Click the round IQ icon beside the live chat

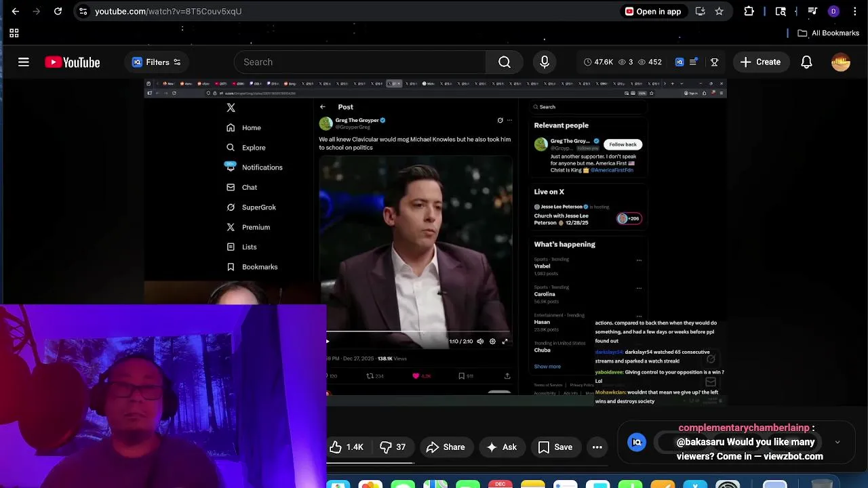point(637,443)
